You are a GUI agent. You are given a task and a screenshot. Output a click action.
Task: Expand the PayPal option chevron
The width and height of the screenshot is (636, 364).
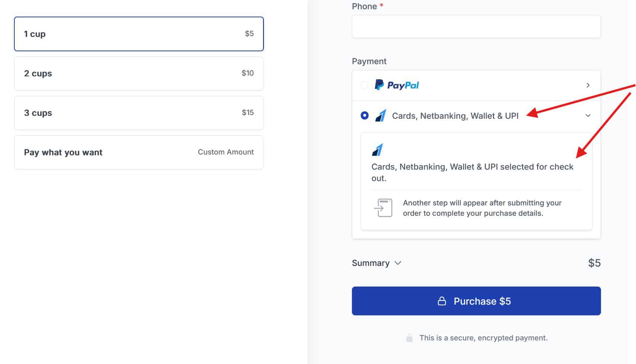[x=588, y=85]
